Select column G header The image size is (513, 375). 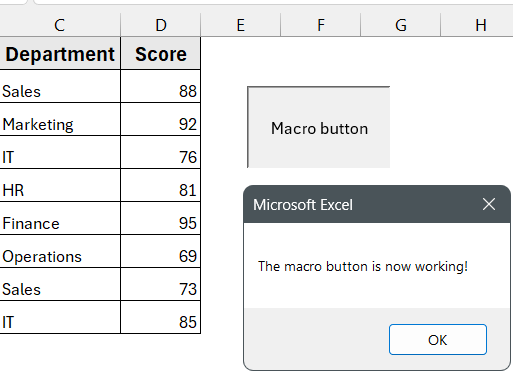coord(401,25)
